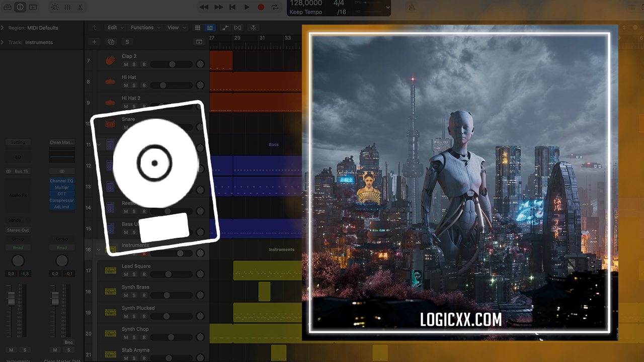
Task: Click the Synth Plucked track icon
Action: [x=110, y=312]
